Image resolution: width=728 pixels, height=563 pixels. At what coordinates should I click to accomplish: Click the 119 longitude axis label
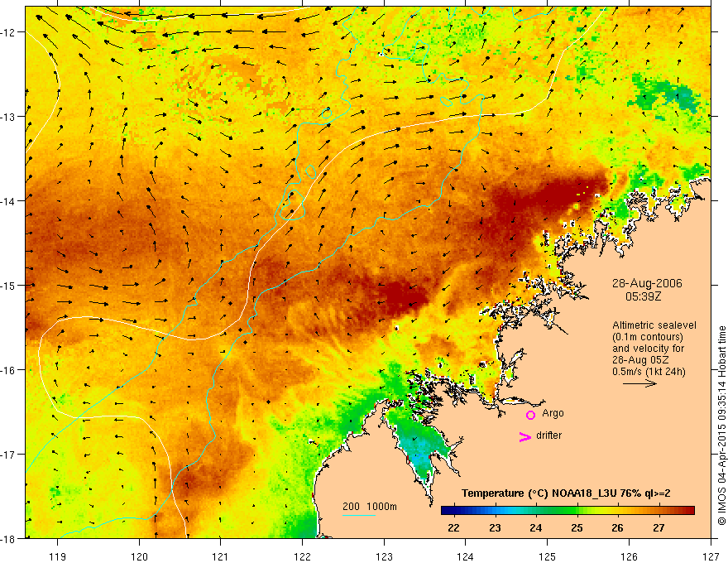point(58,556)
